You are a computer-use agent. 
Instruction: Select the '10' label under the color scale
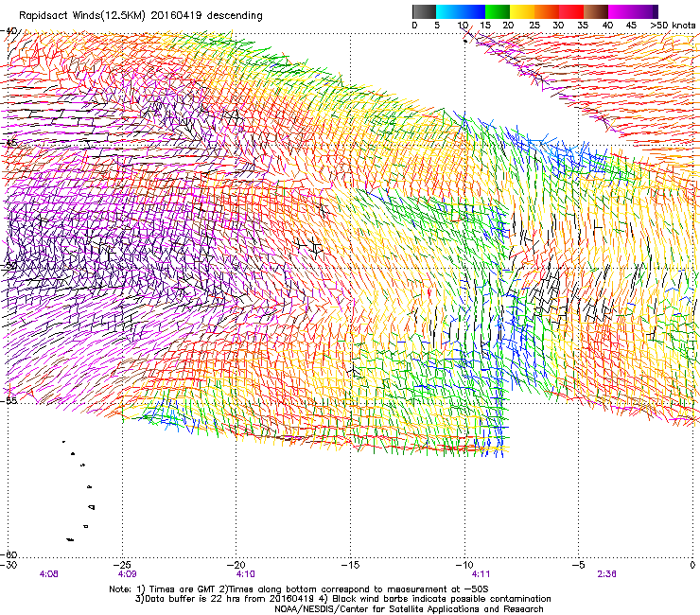click(463, 26)
